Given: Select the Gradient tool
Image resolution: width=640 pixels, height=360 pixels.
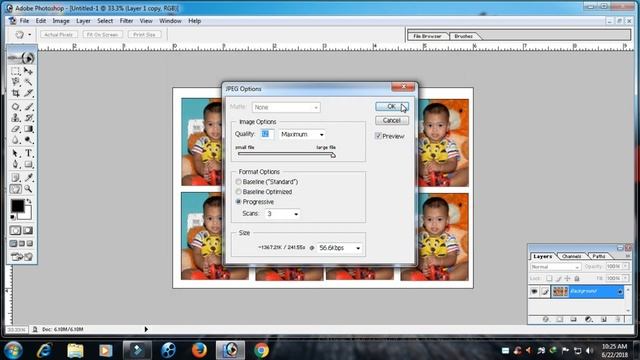Looking at the screenshot, I should click(28, 129).
